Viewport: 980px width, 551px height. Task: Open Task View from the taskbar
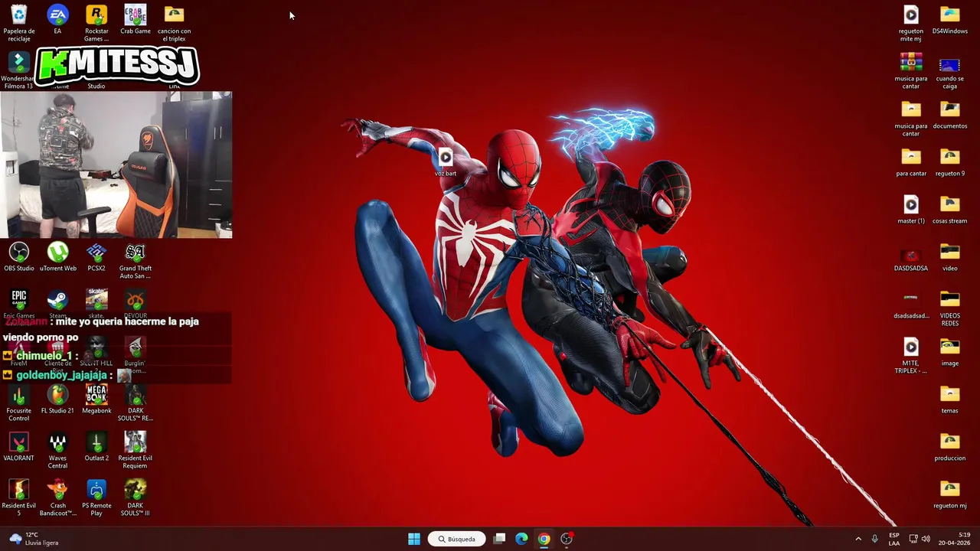[x=499, y=539]
